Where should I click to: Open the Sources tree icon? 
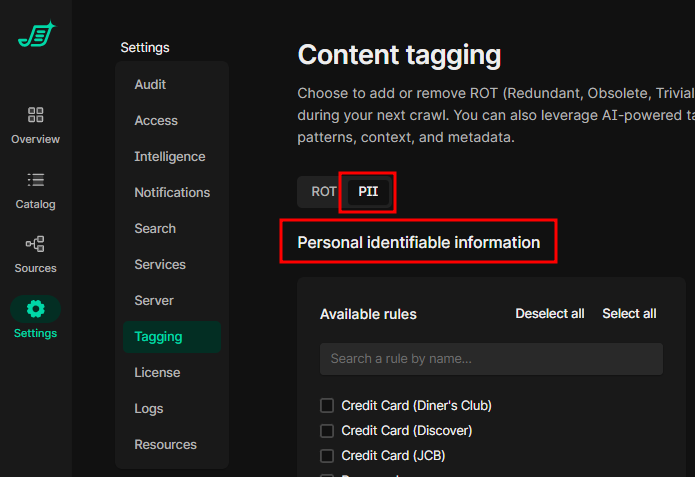[36, 244]
